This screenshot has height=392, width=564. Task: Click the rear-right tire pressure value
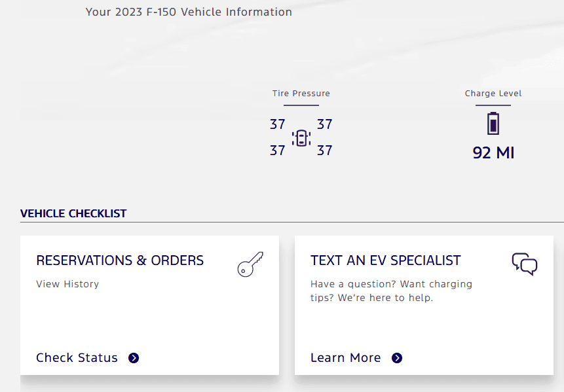(325, 151)
